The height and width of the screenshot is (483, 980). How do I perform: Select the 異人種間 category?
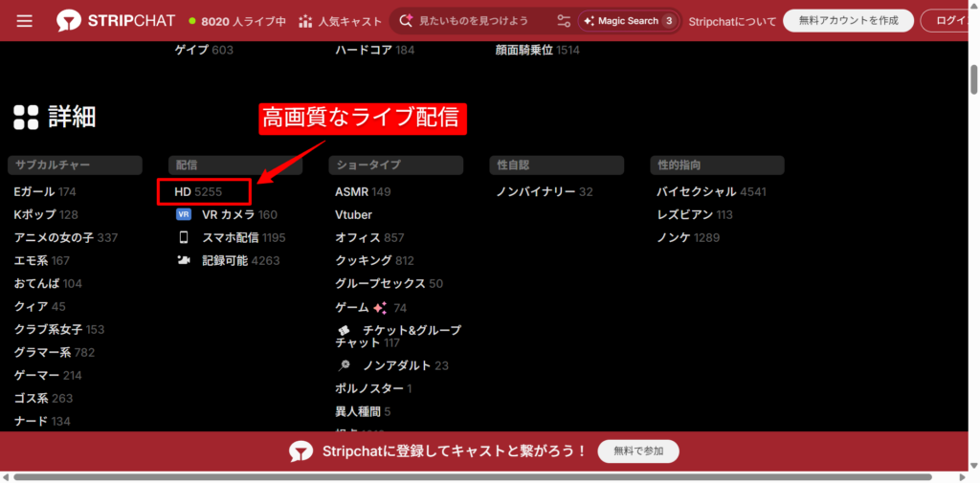pyautogui.click(x=363, y=412)
